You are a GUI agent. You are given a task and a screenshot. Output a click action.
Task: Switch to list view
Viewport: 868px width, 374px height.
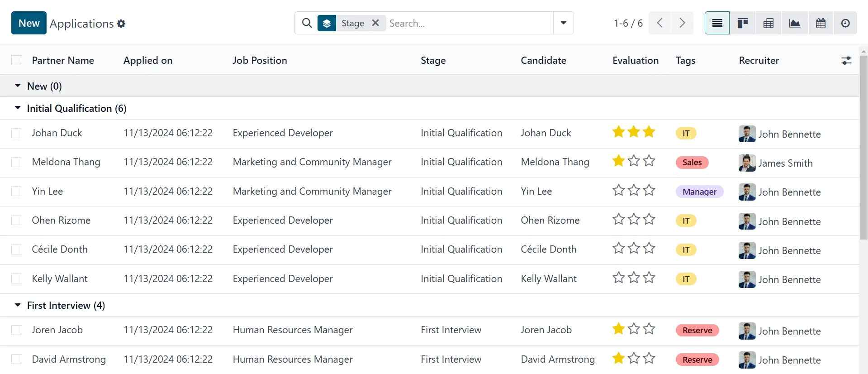pyautogui.click(x=717, y=23)
